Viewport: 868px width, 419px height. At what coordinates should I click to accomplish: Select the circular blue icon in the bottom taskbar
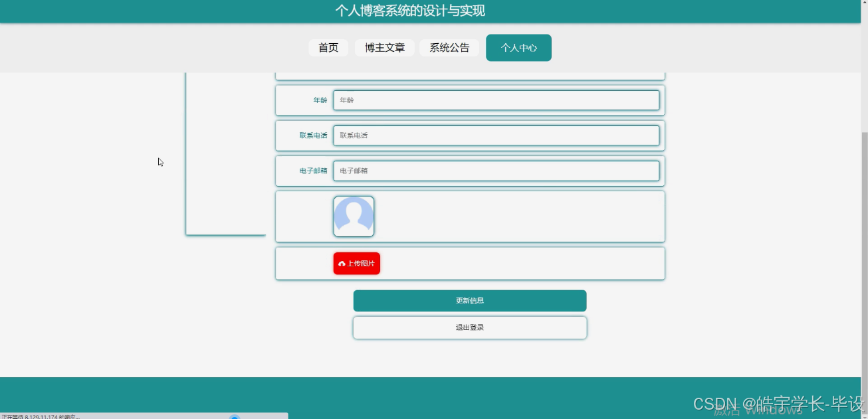pyautogui.click(x=234, y=416)
